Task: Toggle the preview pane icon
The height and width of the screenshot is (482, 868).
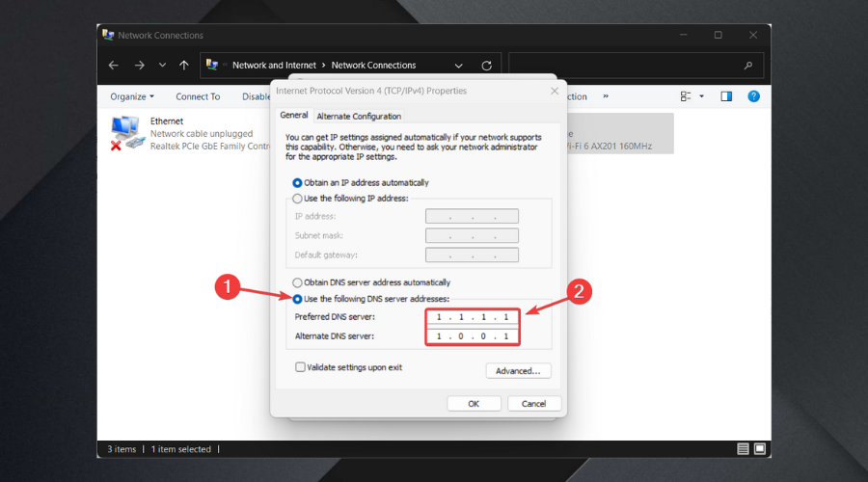Action: tap(726, 96)
